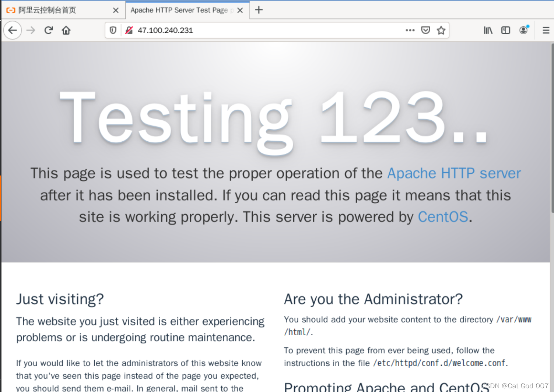Open the Firefox hamburger menu

coord(546,30)
